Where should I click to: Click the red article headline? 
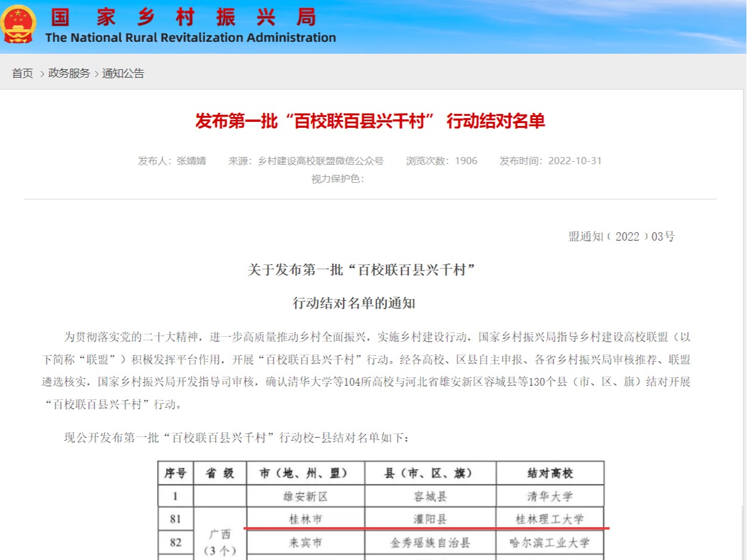click(370, 122)
